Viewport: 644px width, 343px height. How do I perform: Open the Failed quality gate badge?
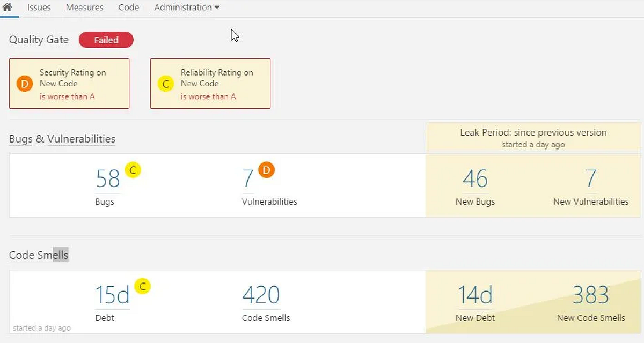pyautogui.click(x=106, y=40)
